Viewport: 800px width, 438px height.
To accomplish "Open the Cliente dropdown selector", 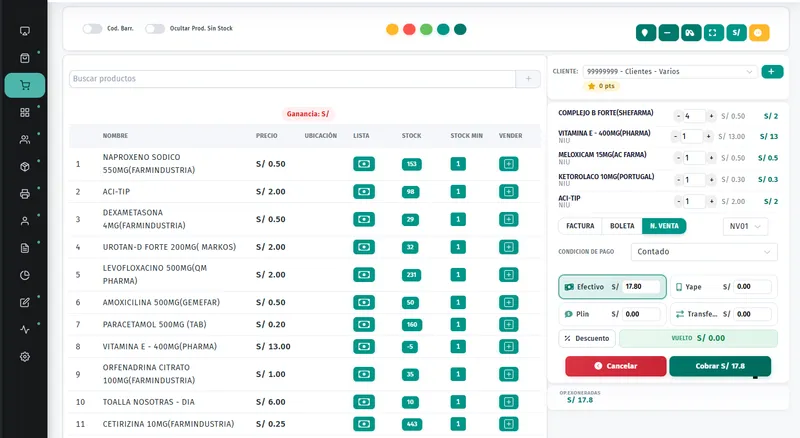I will [669, 71].
